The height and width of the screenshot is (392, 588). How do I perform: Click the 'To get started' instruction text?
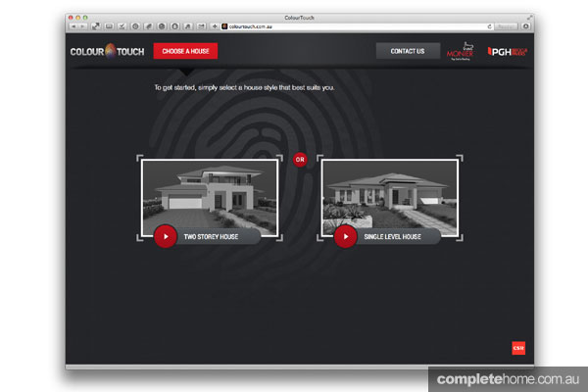pos(244,87)
